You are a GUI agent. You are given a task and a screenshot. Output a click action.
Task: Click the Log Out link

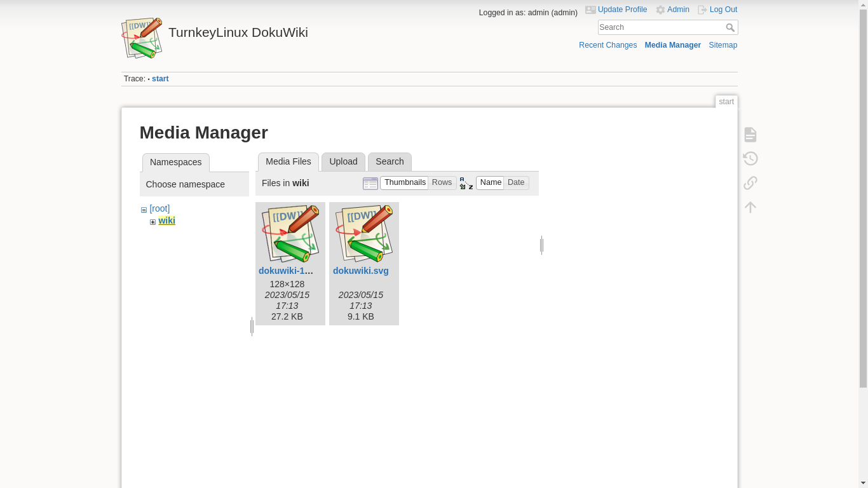717,10
